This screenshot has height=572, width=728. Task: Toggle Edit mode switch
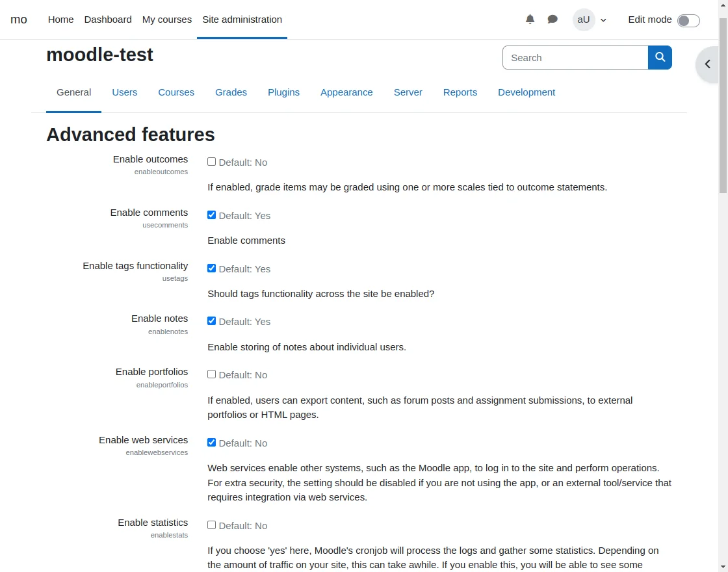click(688, 20)
